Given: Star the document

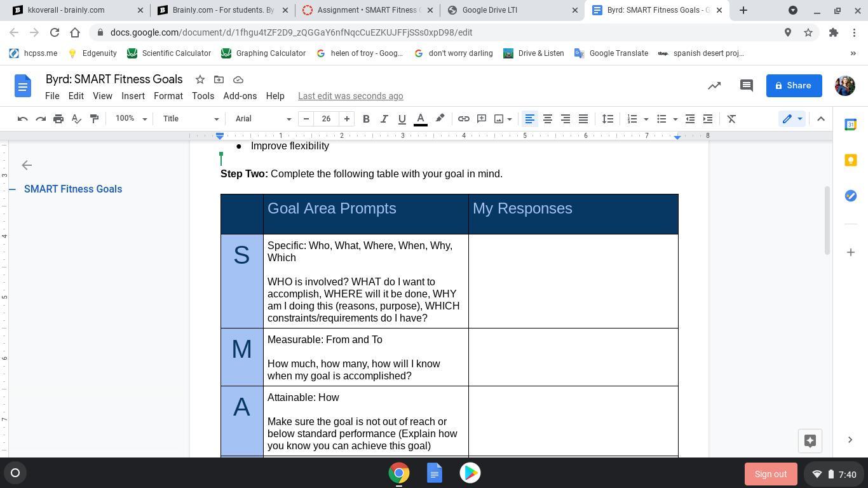Looking at the screenshot, I should click(x=200, y=79).
